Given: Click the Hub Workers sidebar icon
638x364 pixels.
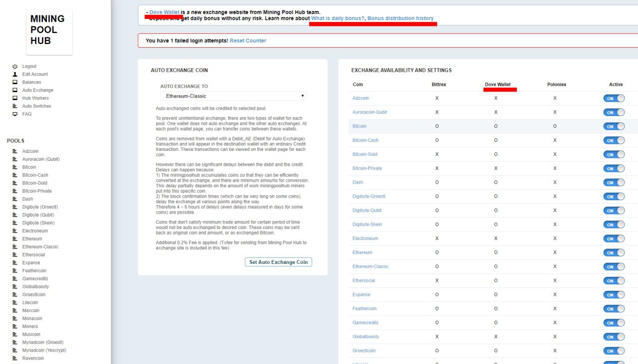Looking at the screenshot, I should click(x=15, y=98).
